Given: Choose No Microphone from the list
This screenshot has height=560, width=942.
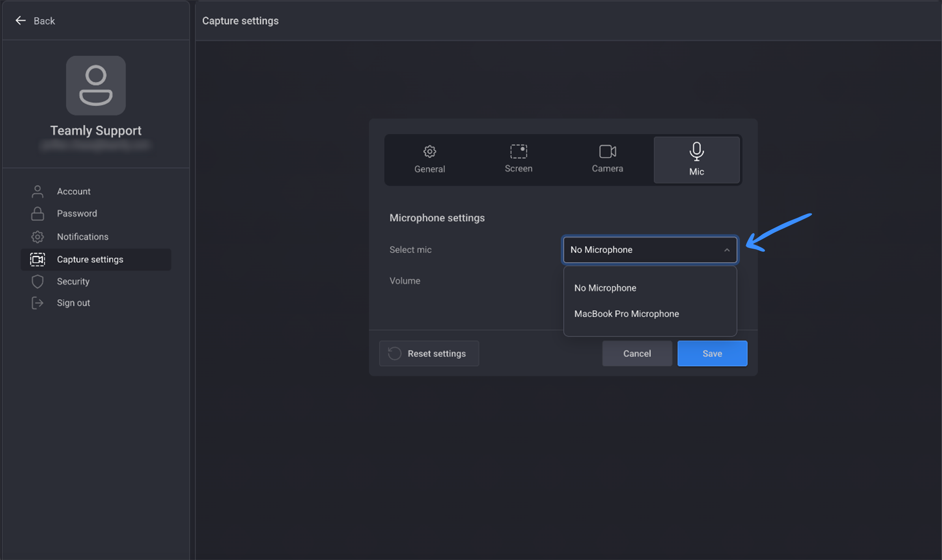Looking at the screenshot, I should [650, 288].
